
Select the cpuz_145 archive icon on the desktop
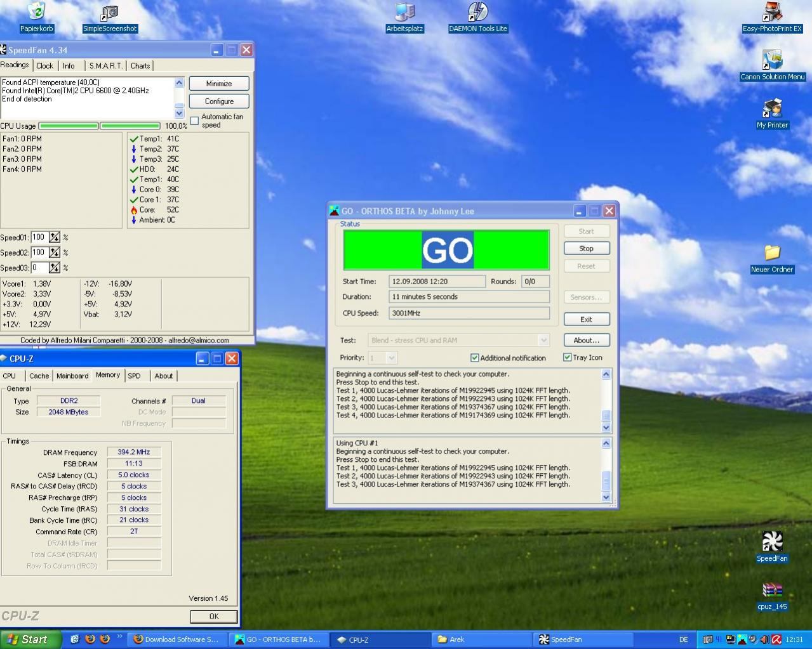772,596
